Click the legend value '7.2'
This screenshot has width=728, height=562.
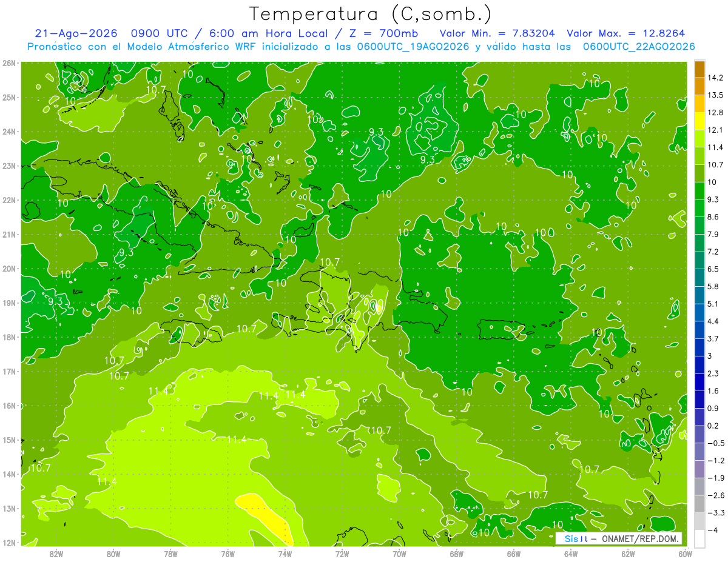pos(713,251)
